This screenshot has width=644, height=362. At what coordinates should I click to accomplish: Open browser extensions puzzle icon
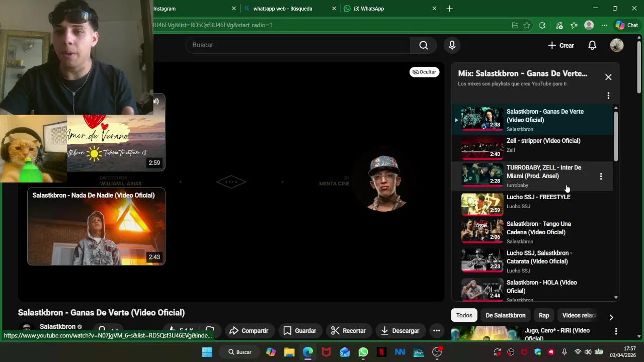[542, 25]
